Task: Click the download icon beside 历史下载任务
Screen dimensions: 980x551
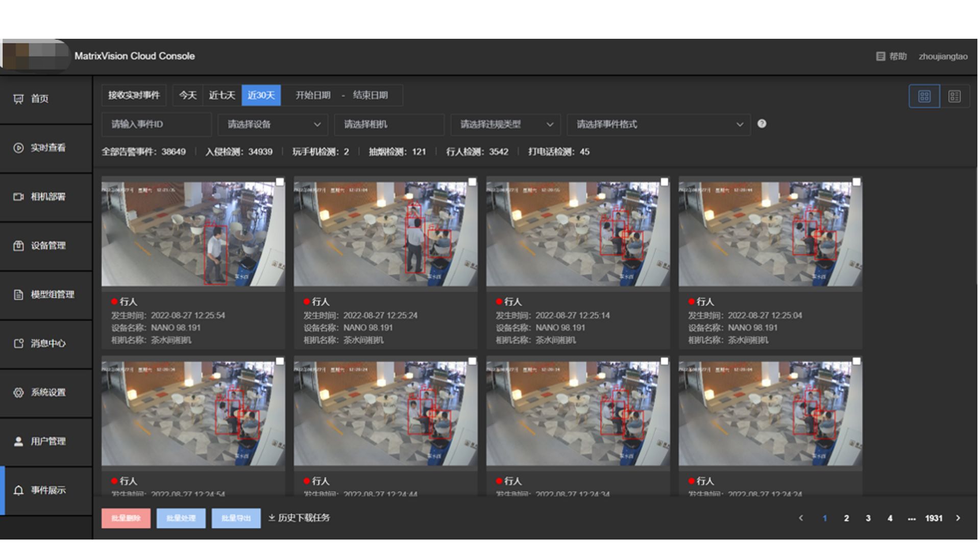Action: pos(272,518)
